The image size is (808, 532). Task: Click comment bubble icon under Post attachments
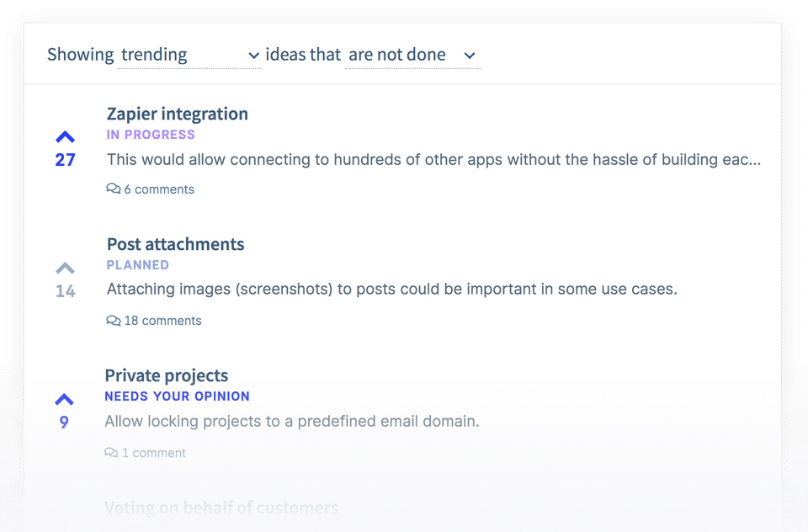(114, 321)
